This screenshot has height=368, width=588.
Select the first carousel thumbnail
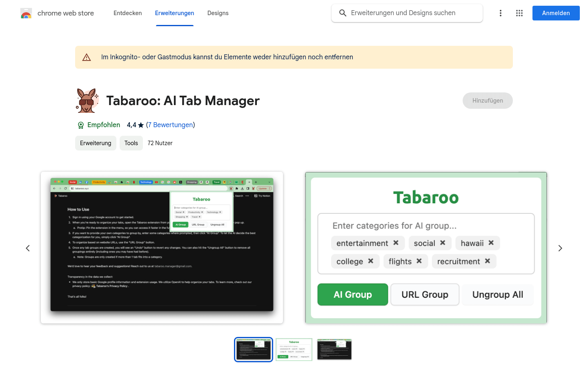click(x=254, y=350)
